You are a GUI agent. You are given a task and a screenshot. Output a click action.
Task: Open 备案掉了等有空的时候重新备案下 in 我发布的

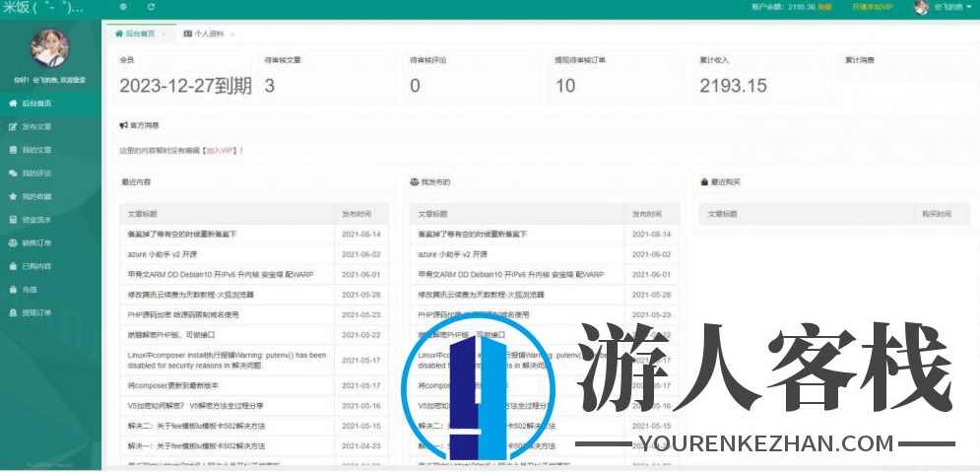tap(472, 234)
